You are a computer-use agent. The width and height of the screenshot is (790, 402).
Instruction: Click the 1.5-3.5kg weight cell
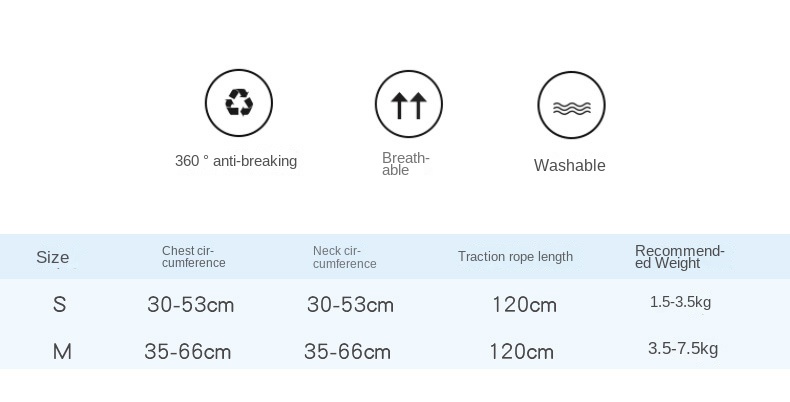(x=680, y=302)
